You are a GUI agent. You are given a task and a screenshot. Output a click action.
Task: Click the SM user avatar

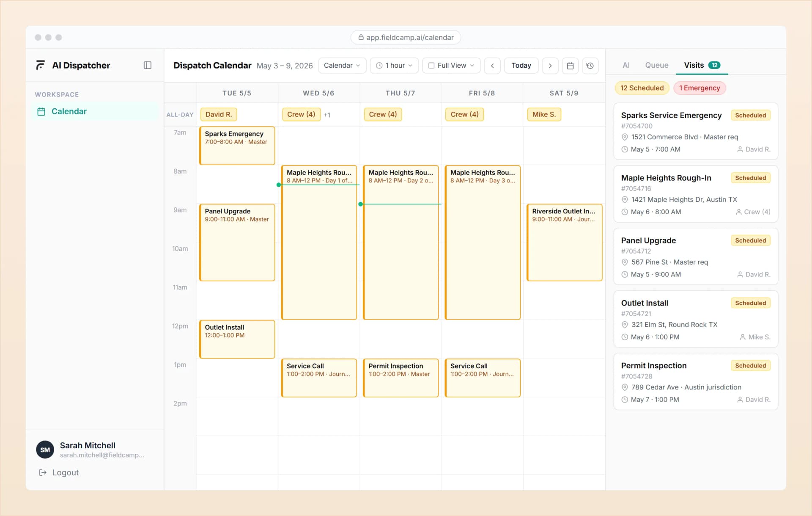click(x=45, y=450)
